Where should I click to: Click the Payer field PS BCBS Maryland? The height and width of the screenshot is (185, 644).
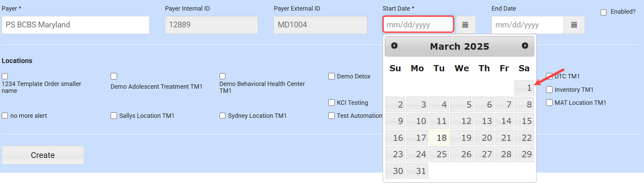(x=75, y=25)
